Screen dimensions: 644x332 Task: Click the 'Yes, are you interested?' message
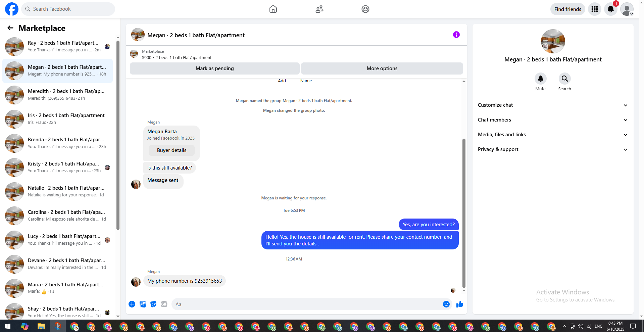pos(429,225)
